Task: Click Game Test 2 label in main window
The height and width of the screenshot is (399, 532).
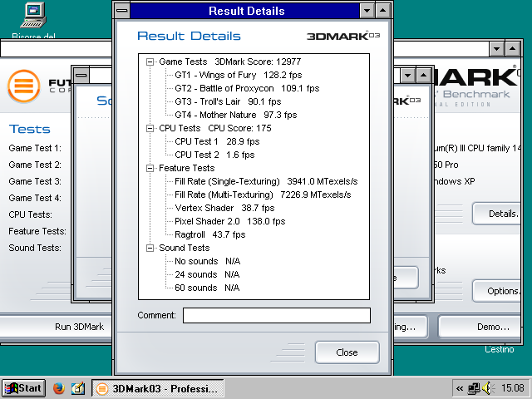Action: point(35,165)
